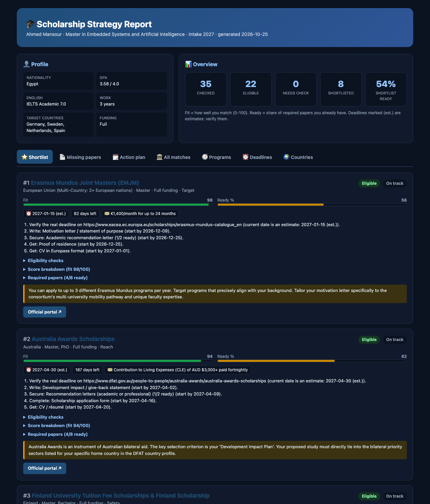
Task: Click the IELTS Academic 7.0 field
Action: pyautogui.click(x=58, y=101)
